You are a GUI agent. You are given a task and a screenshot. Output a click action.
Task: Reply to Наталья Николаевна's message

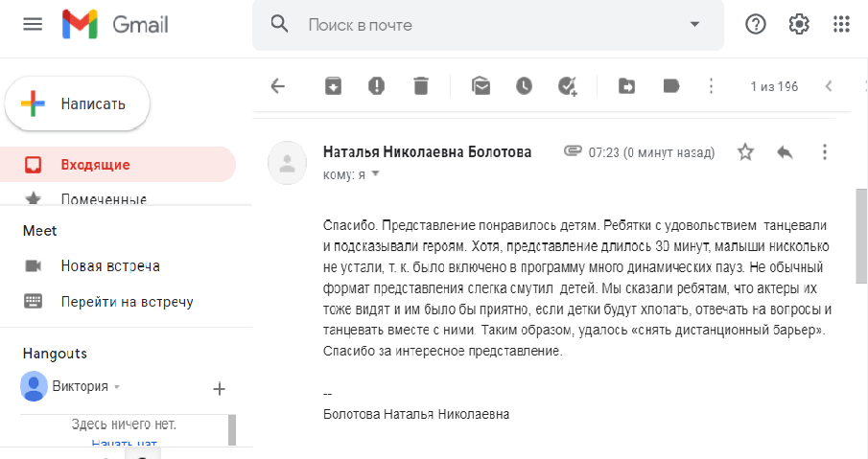point(785,151)
